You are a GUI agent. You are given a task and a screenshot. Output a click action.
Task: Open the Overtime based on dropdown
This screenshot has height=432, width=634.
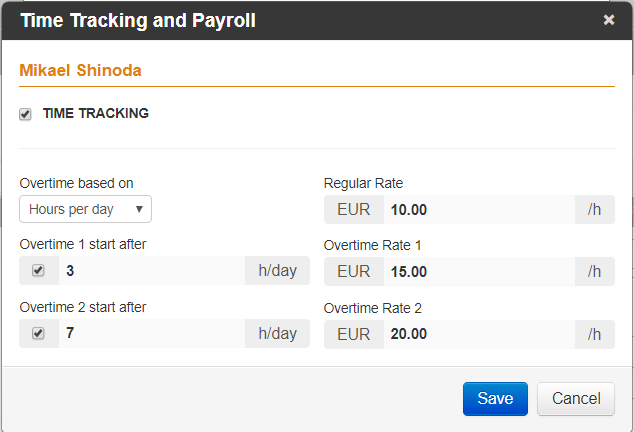coord(85,209)
